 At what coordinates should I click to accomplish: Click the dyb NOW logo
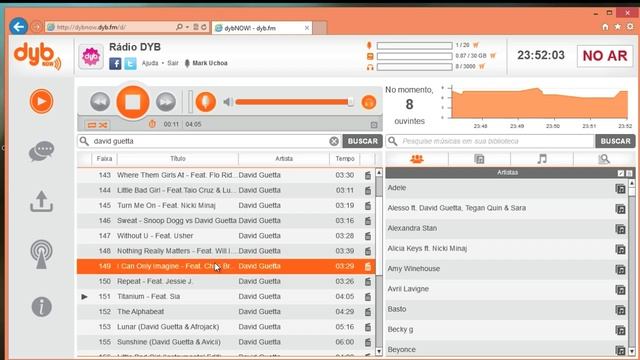37,56
